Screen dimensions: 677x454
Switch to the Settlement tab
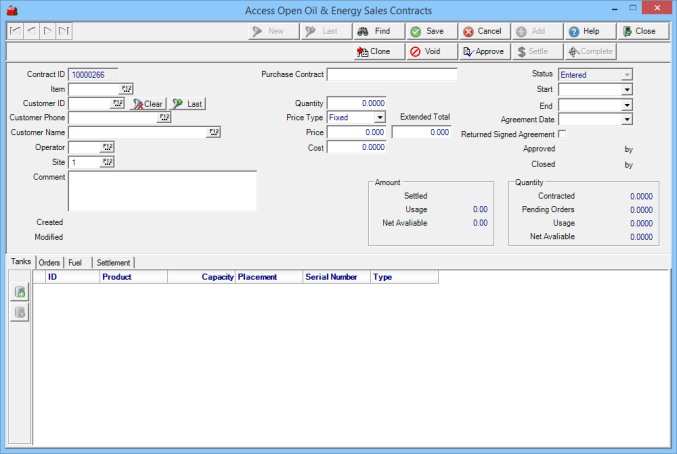(113, 262)
